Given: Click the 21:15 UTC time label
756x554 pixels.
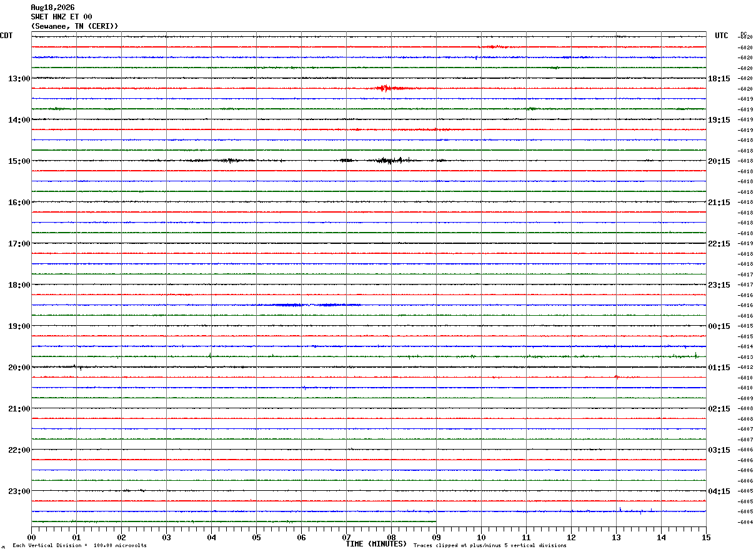Looking at the screenshot, I should coord(719,203).
